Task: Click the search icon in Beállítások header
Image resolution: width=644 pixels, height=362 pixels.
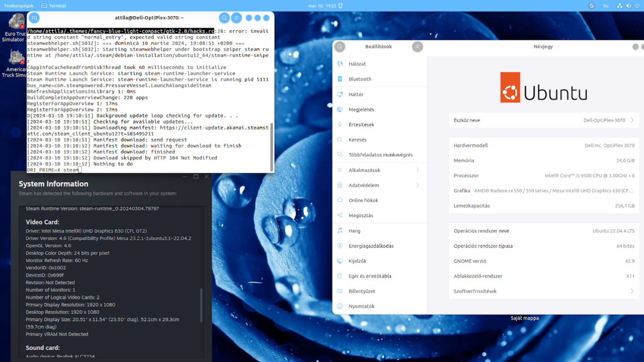Action: [340, 47]
